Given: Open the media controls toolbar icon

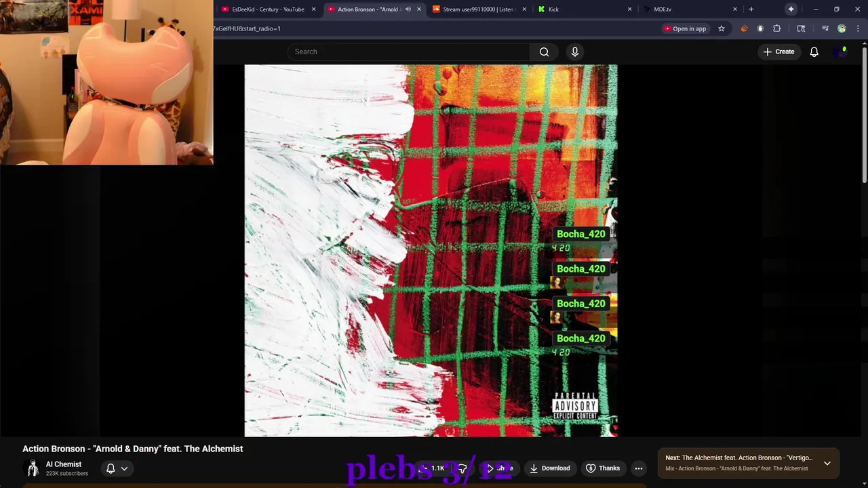Looking at the screenshot, I should pos(825,28).
